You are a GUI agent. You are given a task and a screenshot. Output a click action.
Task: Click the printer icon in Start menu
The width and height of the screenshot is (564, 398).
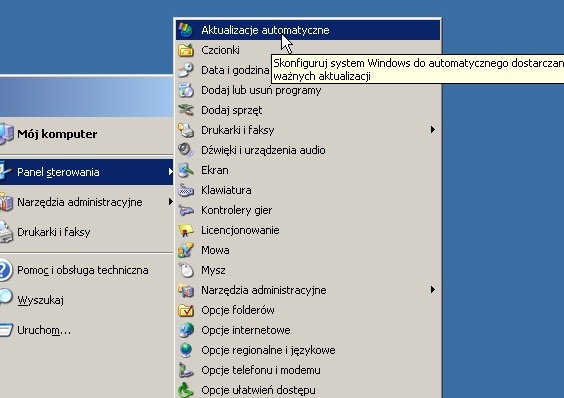tap(6, 232)
